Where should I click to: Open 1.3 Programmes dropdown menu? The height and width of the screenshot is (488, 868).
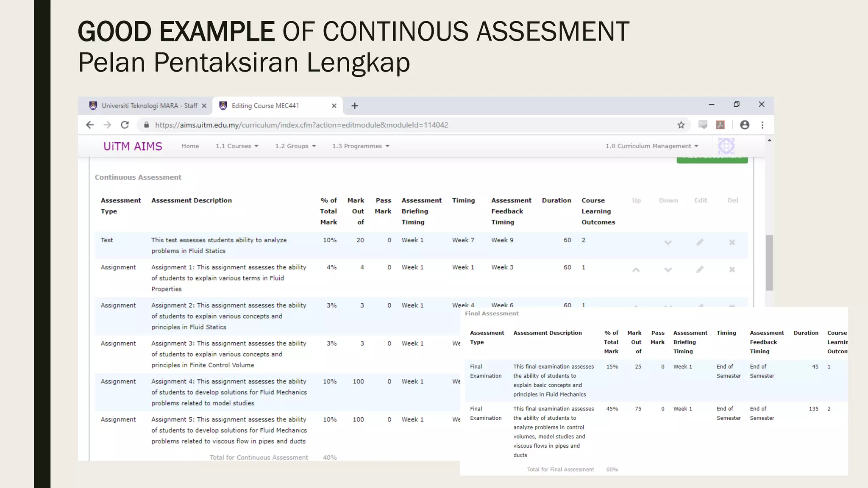pyautogui.click(x=361, y=146)
